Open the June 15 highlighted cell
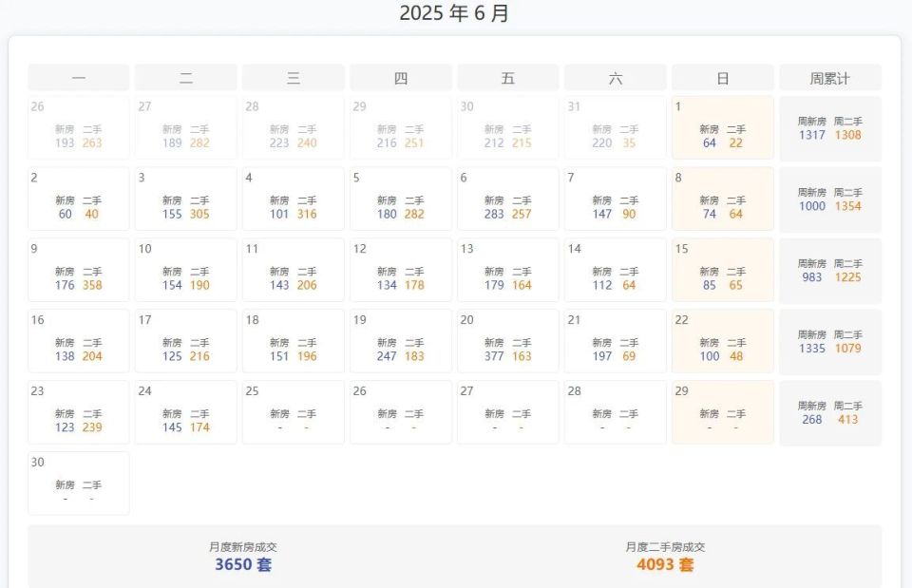The height and width of the screenshot is (588, 912). pyautogui.click(x=722, y=270)
